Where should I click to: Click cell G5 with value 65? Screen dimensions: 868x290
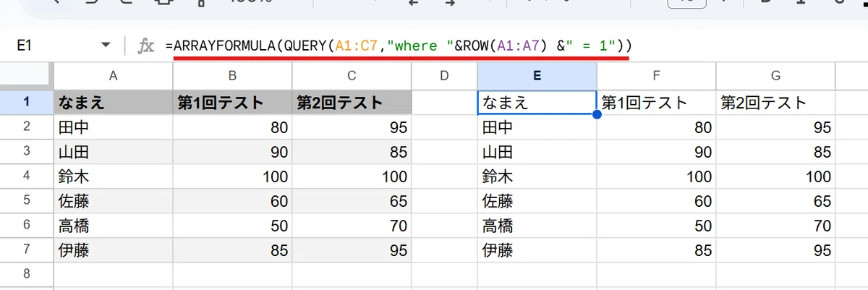click(775, 201)
